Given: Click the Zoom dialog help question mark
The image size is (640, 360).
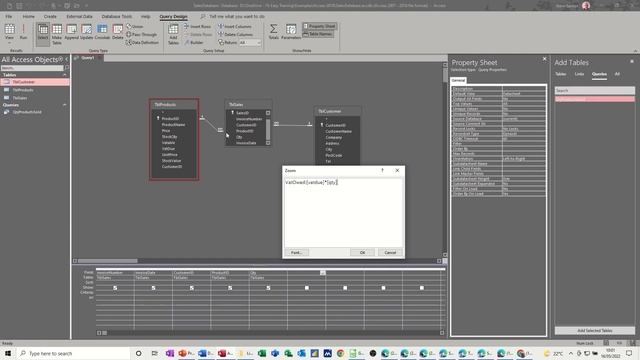Looking at the screenshot, I should click(382, 170).
